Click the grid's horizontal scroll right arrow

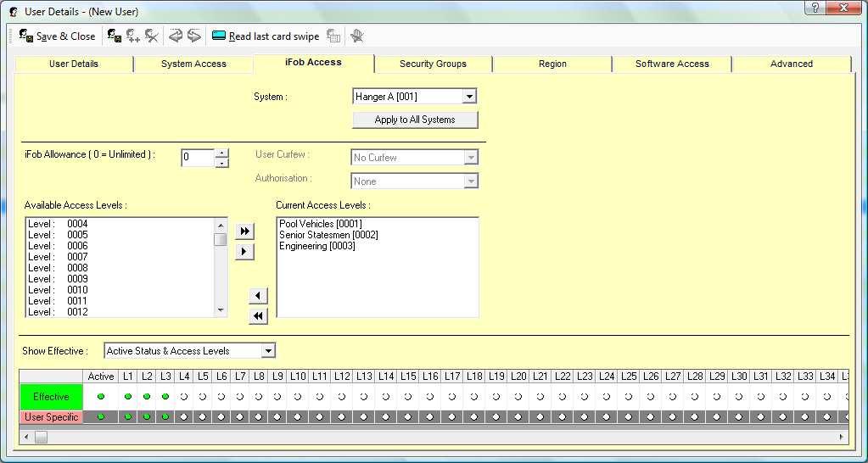[x=842, y=437]
